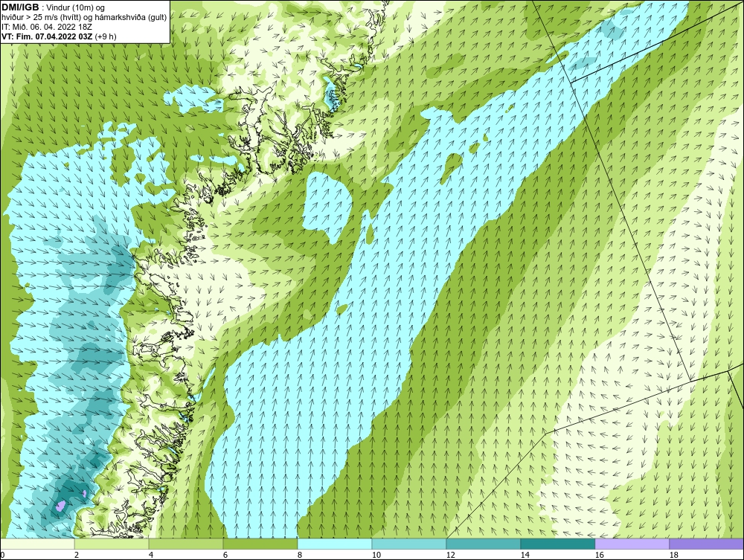Click the light green 2–4 m/s legend swatch
744x560 pixels.
[112, 544]
